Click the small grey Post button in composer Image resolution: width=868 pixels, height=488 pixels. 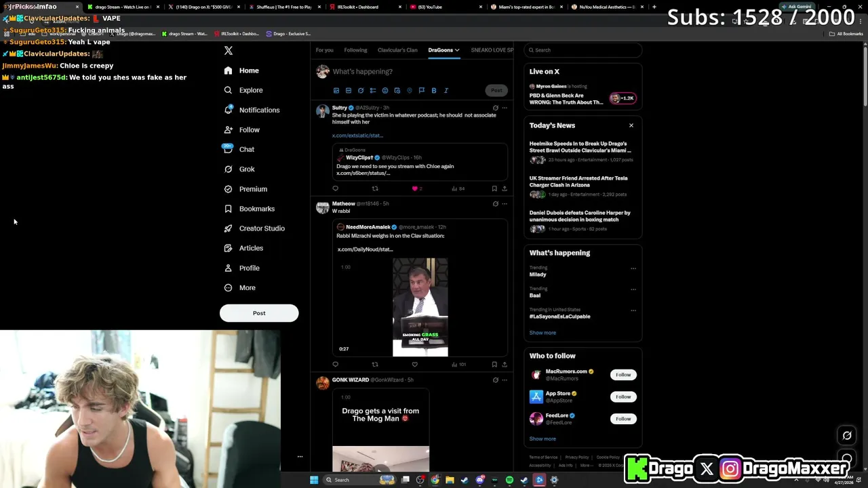tap(496, 91)
